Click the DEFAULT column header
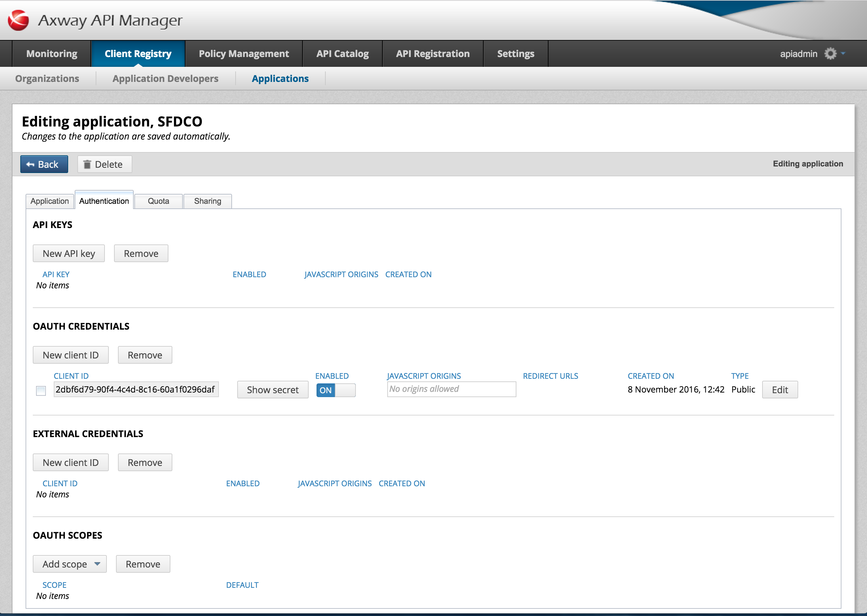867x616 pixels. click(x=242, y=585)
